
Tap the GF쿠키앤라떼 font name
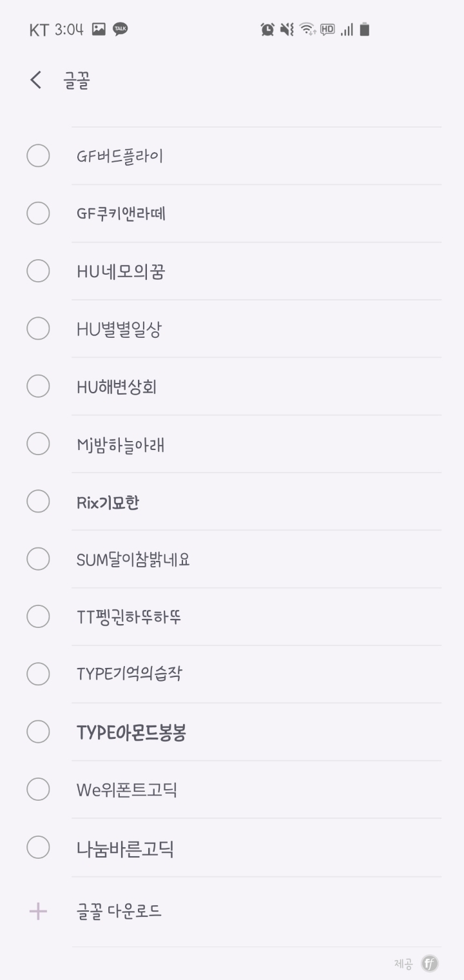point(121,213)
